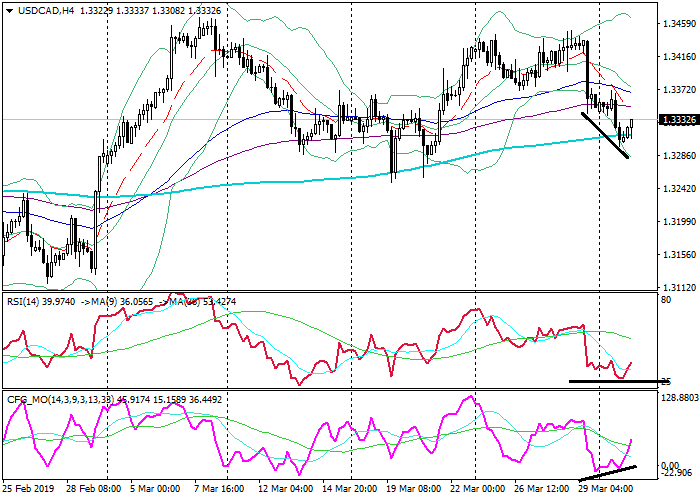Click the 128.8803 scale label in CFG_MO panel
700x500 pixels.
click(x=676, y=398)
